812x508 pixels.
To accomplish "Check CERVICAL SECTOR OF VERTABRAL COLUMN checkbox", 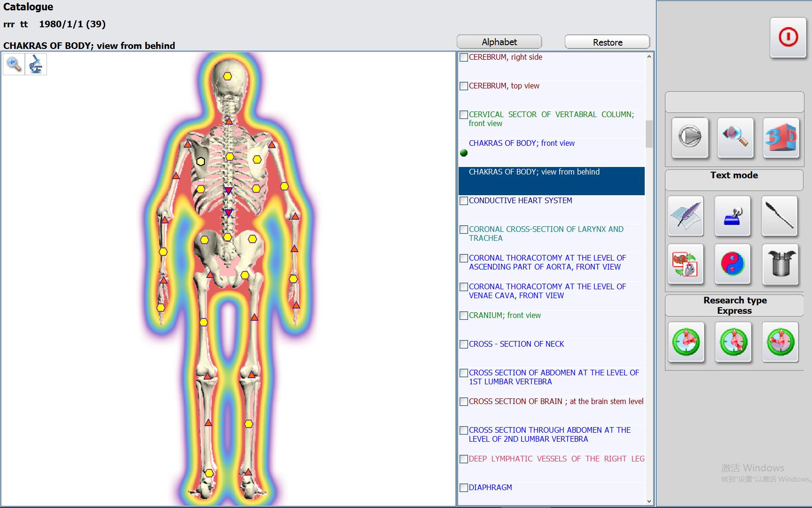I will point(464,115).
